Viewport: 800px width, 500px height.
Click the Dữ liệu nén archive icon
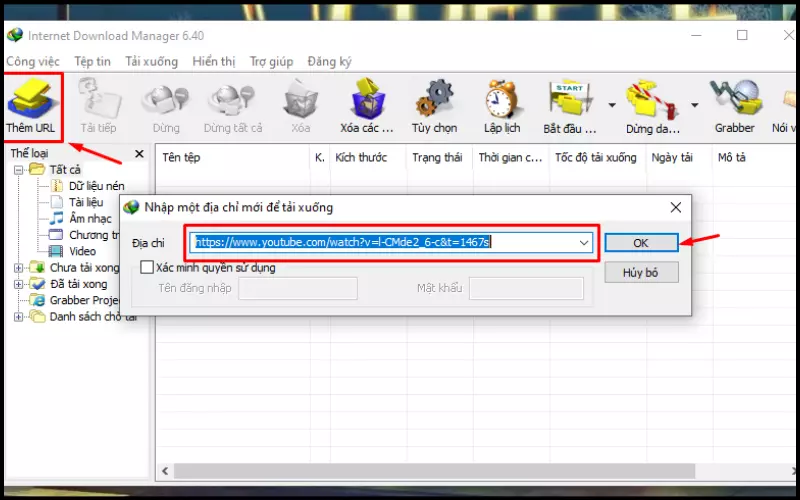(x=57, y=186)
